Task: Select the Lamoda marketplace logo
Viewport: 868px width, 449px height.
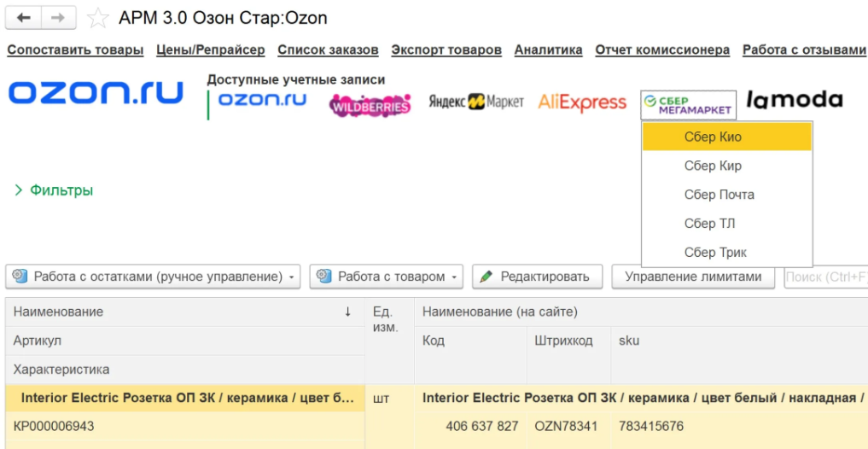Action: [794, 101]
